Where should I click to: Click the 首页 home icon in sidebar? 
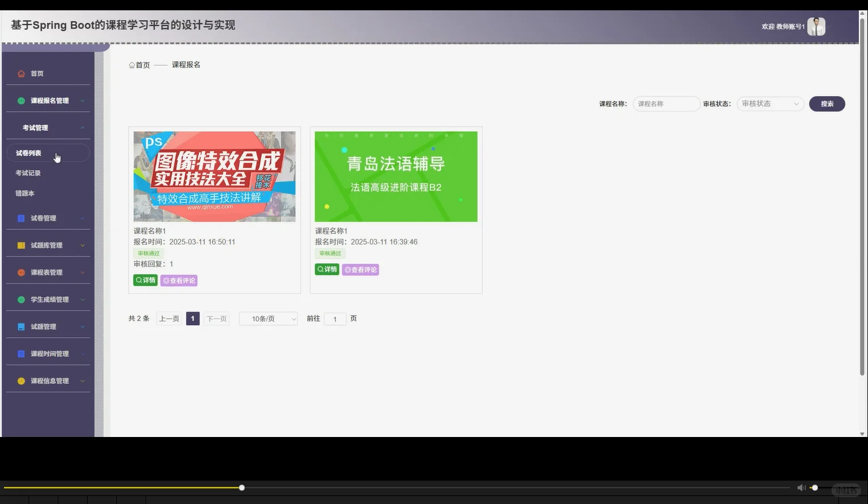point(22,73)
